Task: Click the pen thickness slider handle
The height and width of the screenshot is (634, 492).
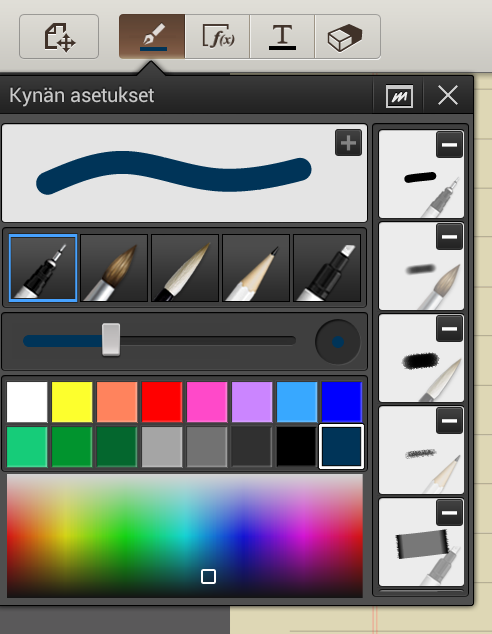Action: click(111, 340)
